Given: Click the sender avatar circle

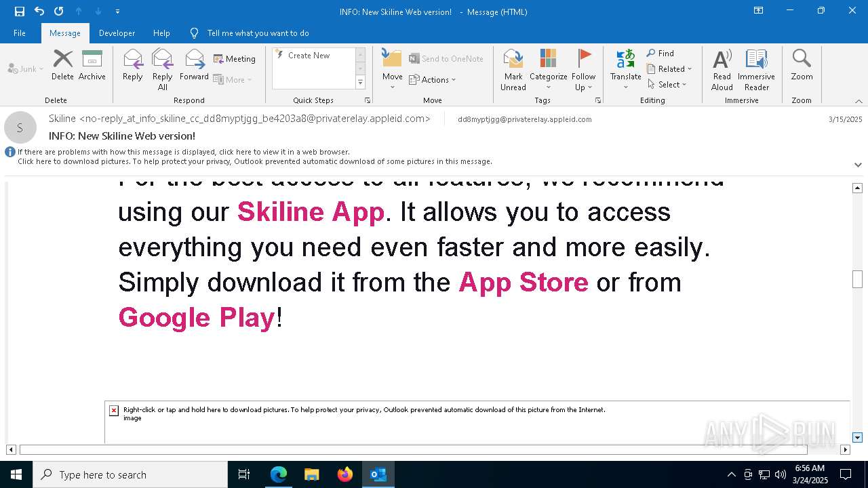Looking at the screenshot, I should (20, 127).
